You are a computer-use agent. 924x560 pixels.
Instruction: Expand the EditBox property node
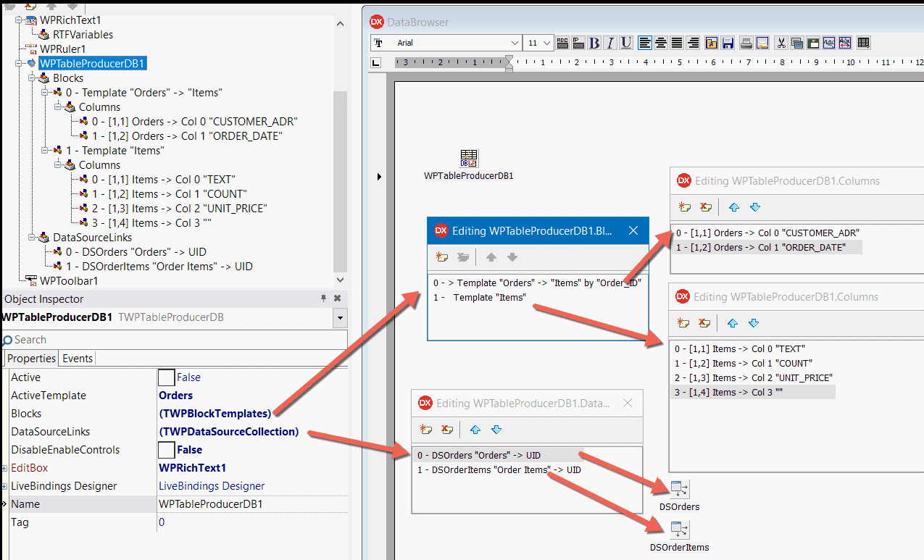5,468
